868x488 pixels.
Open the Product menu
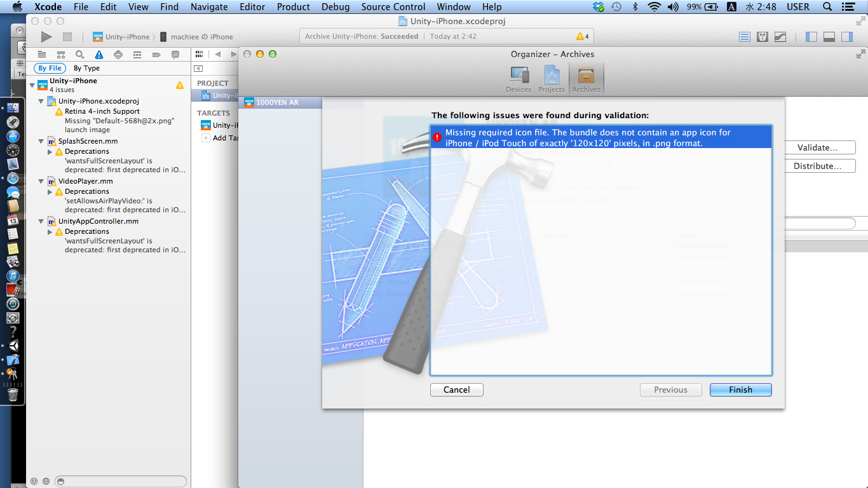tap(293, 7)
